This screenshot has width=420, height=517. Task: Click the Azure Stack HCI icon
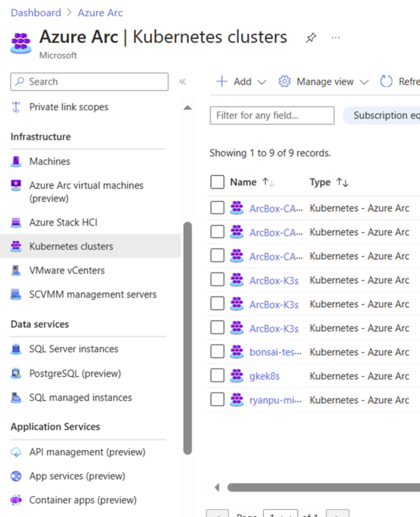point(16,222)
